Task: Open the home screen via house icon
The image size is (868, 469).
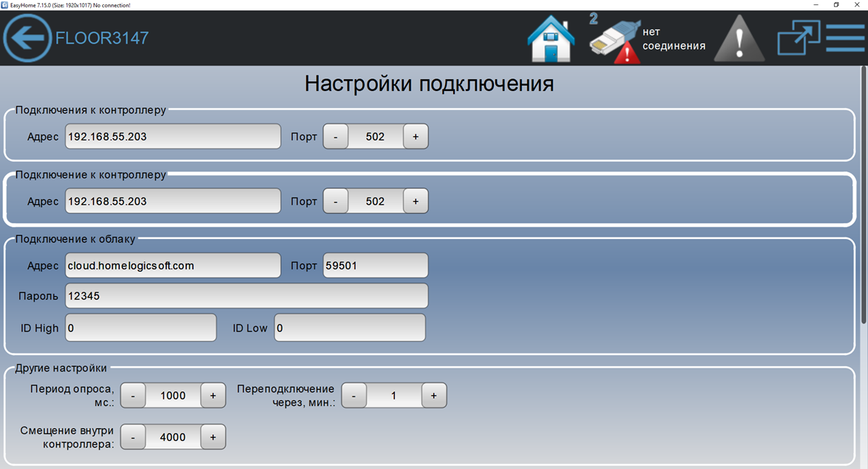Action: click(551, 38)
